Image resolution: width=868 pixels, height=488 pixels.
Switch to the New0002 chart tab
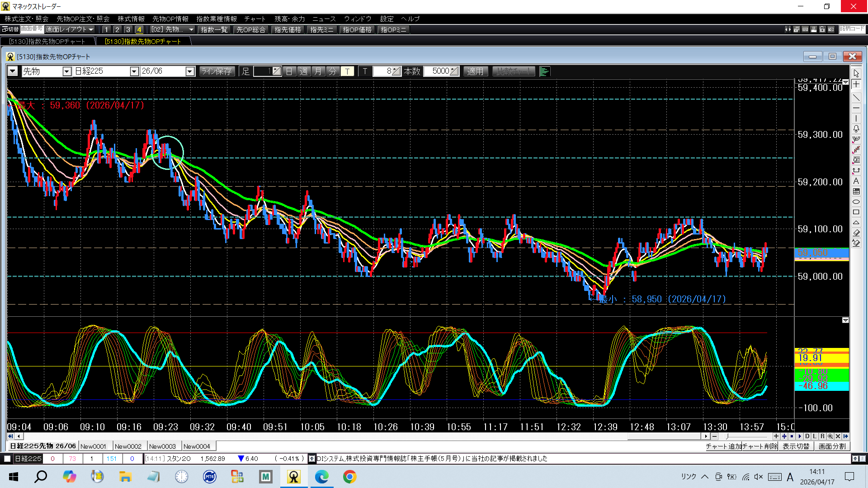tap(128, 446)
